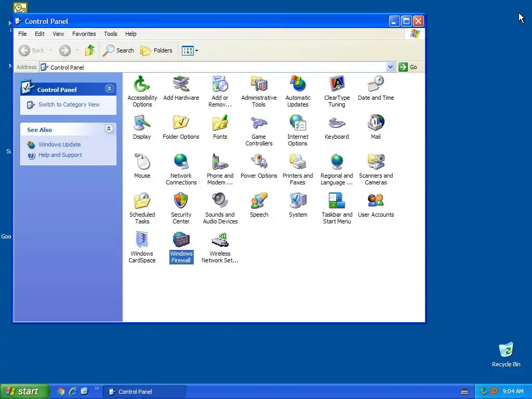Select Folder Options icon
The width and height of the screenshot is (532, 399).
(x=181, y=123)
